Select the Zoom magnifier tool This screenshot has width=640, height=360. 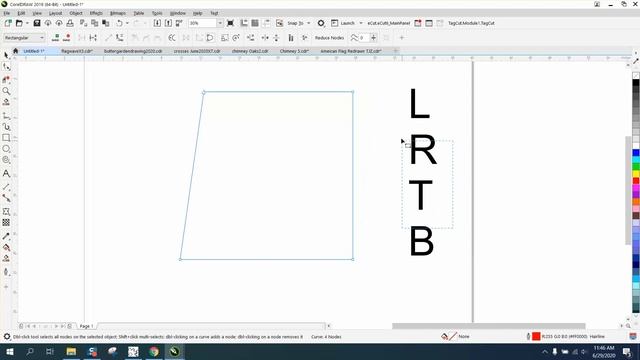point(6,91)
